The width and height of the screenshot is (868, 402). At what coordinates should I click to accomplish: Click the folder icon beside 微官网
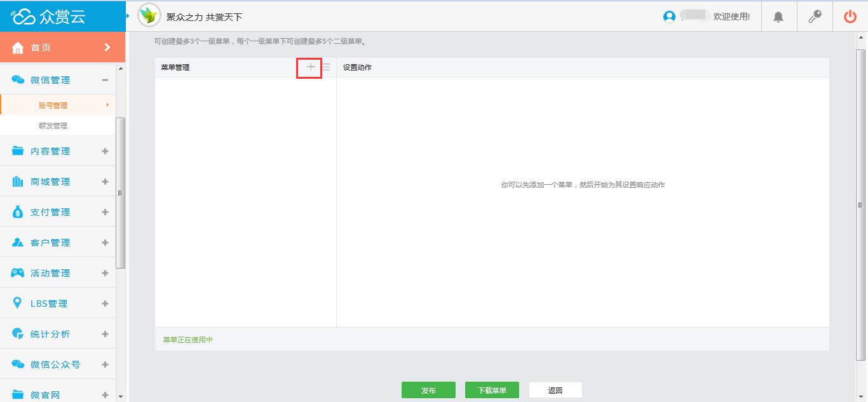pyautogui.click(x=18, y=395)
